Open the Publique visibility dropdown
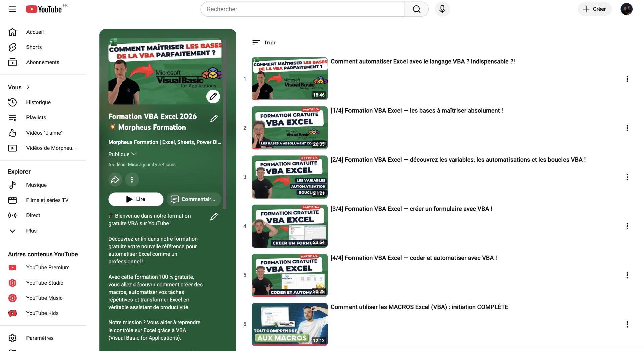The width and height of the screenshot is (644, 351). (122, 154)
